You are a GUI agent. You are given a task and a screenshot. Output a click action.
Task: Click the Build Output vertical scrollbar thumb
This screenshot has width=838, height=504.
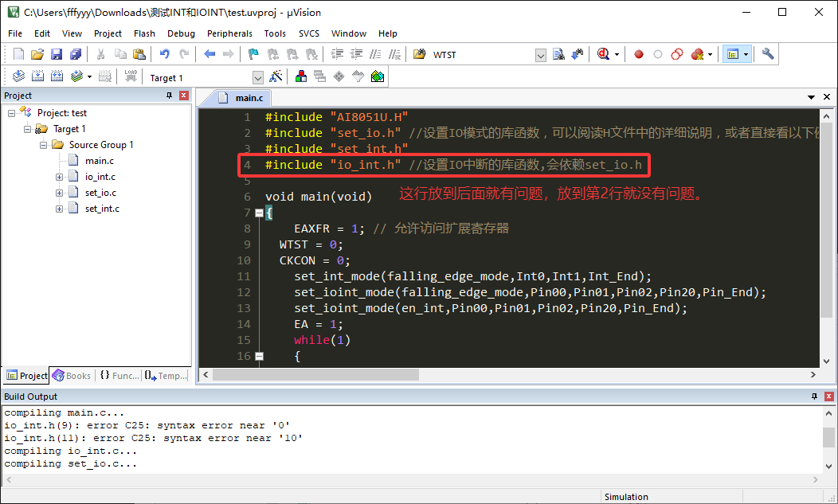(828, 437)
